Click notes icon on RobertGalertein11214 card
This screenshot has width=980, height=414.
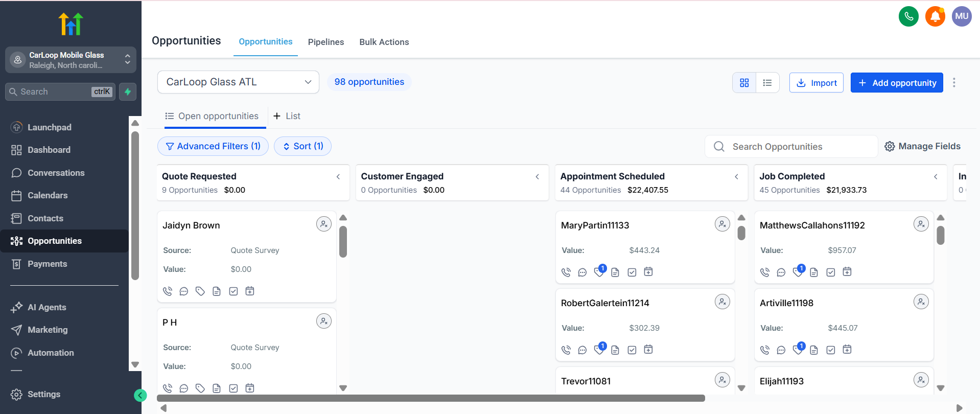pos(615,350)
